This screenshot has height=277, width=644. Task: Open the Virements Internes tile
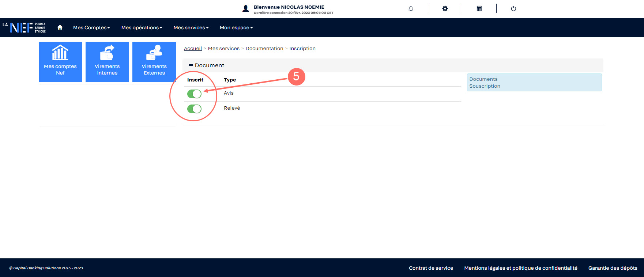pos(107,62)
